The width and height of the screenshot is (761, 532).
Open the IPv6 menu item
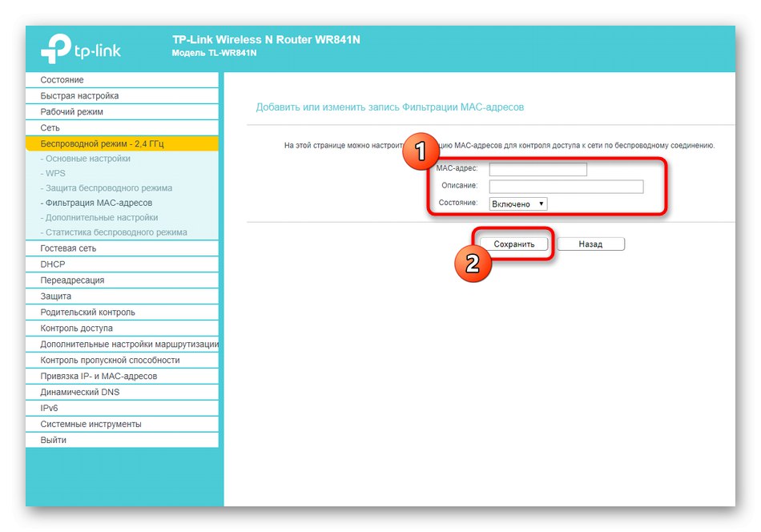(x=122, y=409)
